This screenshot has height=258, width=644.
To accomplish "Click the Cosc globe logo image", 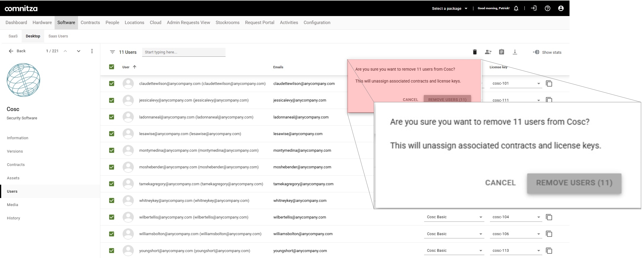I will 23,80.
